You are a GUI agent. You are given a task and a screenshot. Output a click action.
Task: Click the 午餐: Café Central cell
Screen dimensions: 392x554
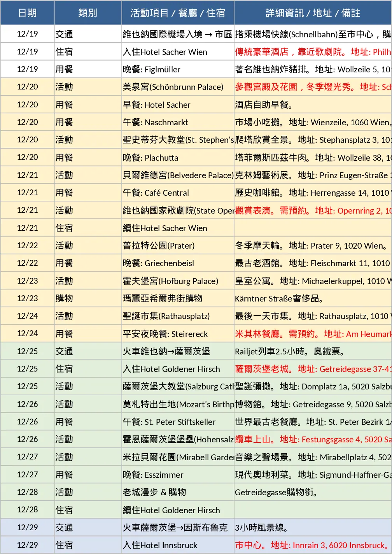point(178,193)
